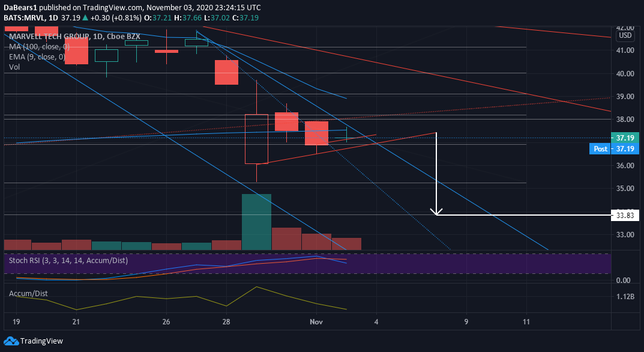This screenshot has height=352, width=644.
Task: Click date label 4 on time axis
Action: [376, 322]
